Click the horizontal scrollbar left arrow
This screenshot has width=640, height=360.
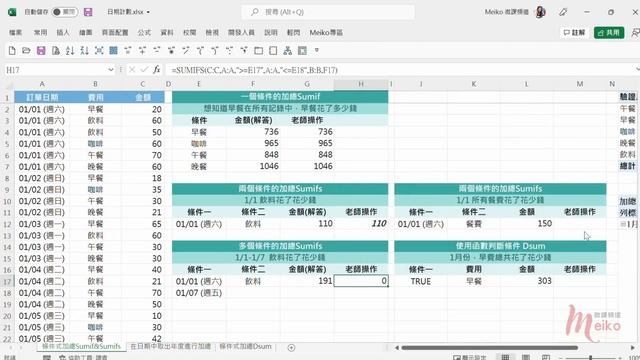coord(397,348)
